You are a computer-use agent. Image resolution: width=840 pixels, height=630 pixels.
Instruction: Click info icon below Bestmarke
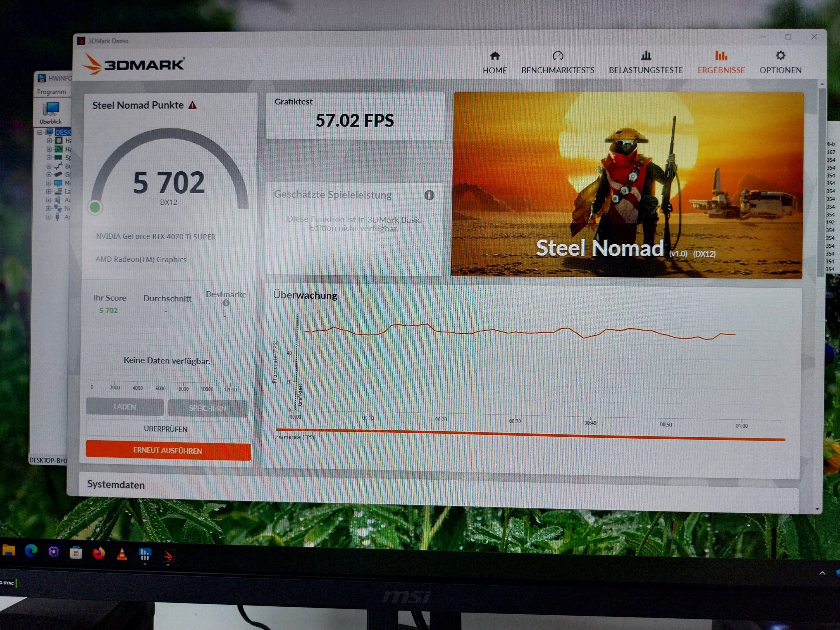click(226, 303)
